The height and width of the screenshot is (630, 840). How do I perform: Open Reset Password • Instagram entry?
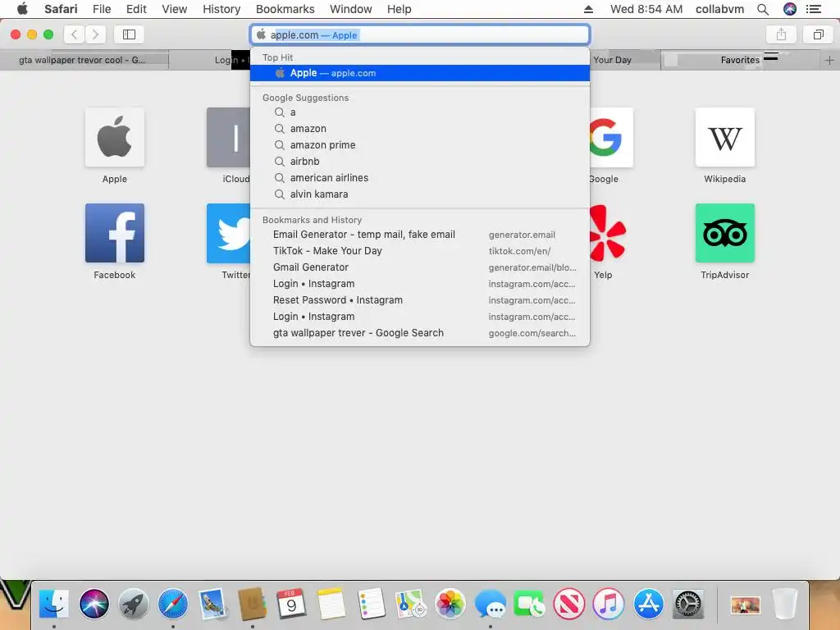pos(420,300)
